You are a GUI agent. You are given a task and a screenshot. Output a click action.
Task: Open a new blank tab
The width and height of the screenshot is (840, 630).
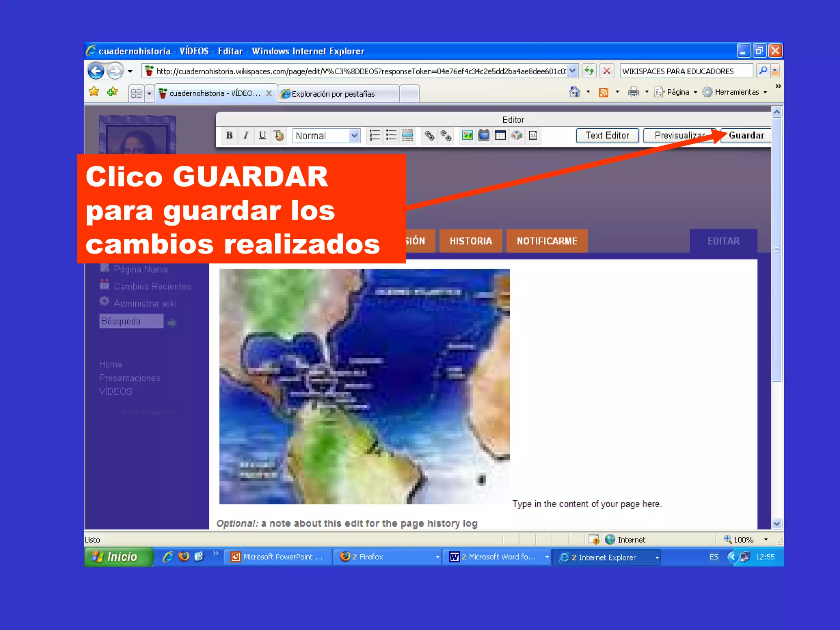[x=409, y=94]
